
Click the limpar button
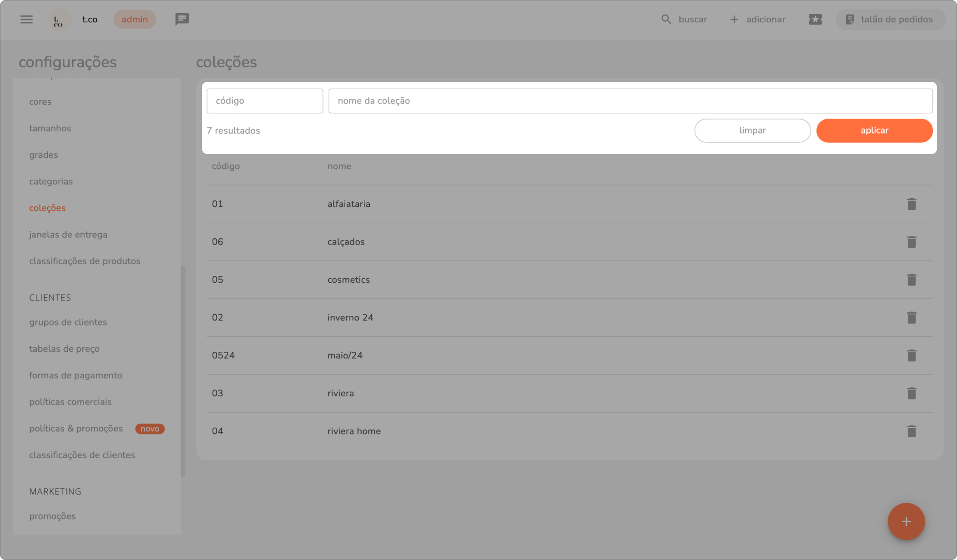pos(752,130)
